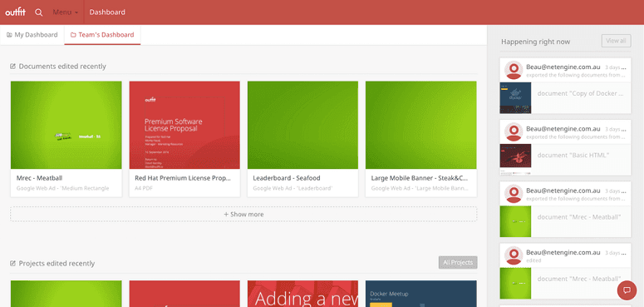Screen dimensions: 644x307
Task: Open the search magnifier icon
Action: (x=38, y=12)
